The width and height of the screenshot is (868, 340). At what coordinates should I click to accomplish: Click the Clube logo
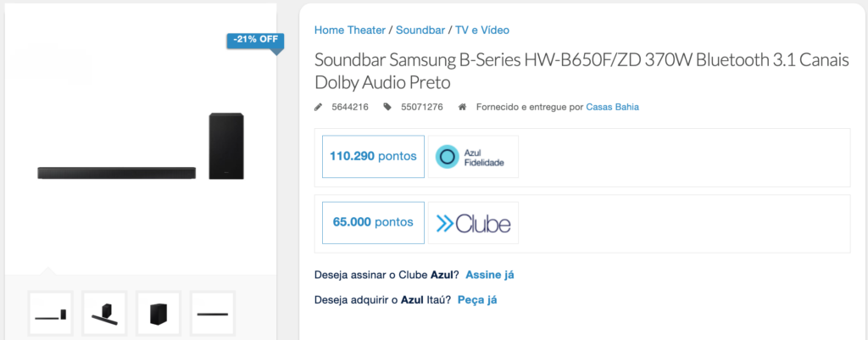(x=473, y=223)
